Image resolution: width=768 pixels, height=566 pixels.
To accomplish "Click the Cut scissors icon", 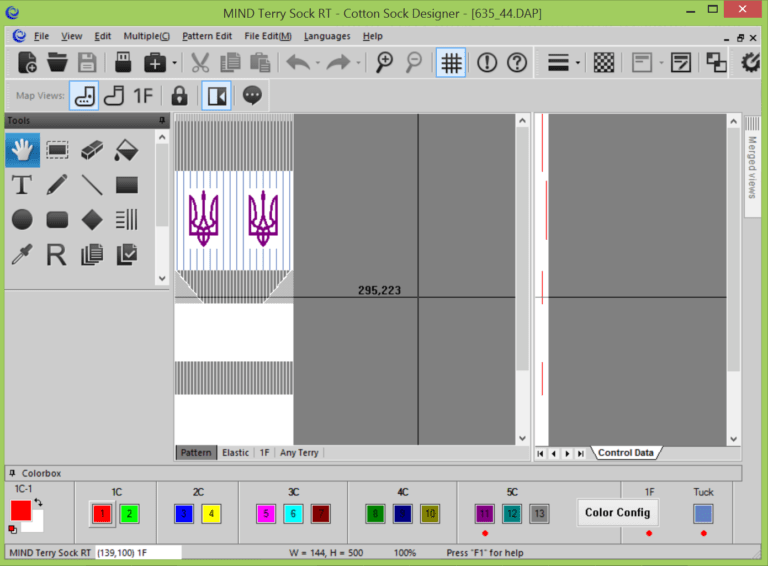I will coord(200,63).
